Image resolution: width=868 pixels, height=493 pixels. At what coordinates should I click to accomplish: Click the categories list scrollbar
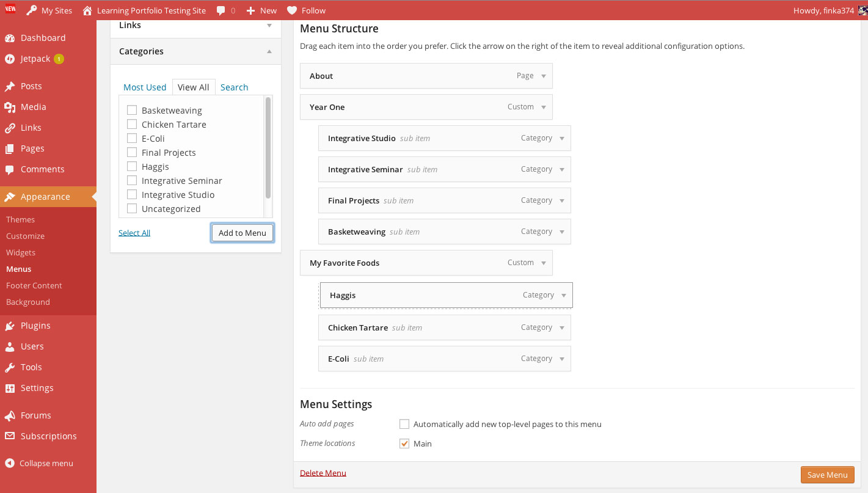(x=268, y=147)
